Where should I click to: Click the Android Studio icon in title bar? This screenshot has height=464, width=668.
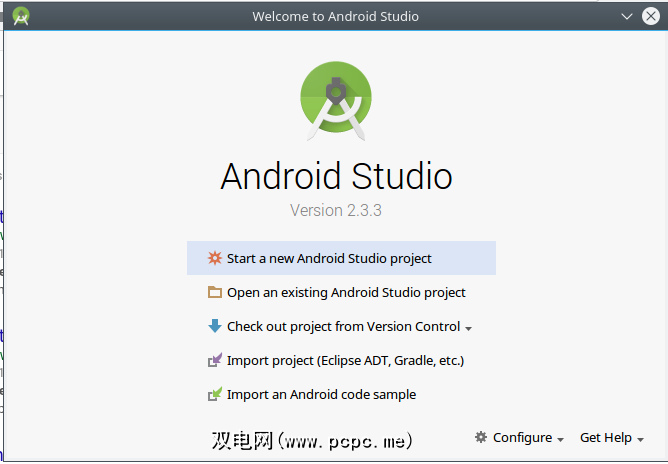(21, 16)
